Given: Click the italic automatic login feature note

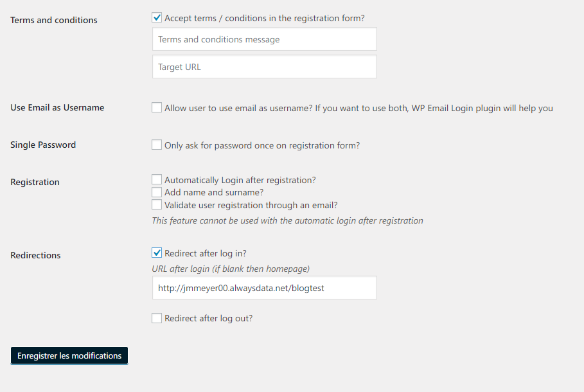Looking at the screenshot, I should [x=288, y=220].
